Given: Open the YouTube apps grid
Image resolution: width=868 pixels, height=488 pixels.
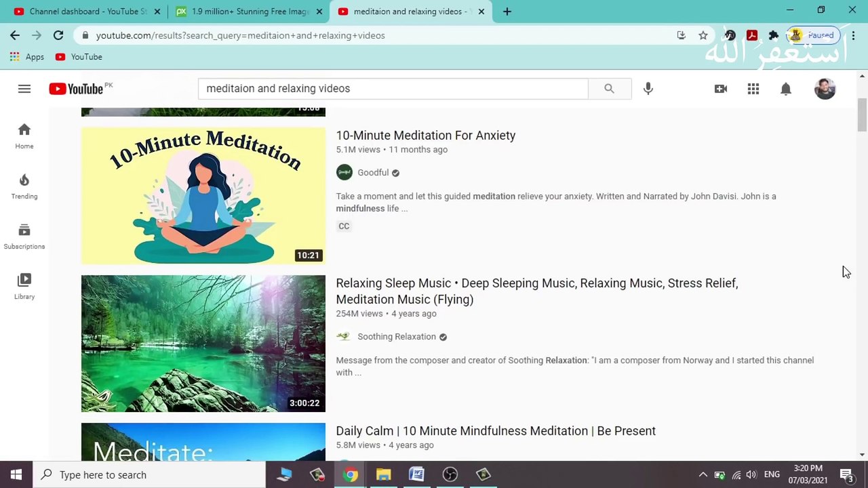Looking at the screenshot, I should 753,89.
